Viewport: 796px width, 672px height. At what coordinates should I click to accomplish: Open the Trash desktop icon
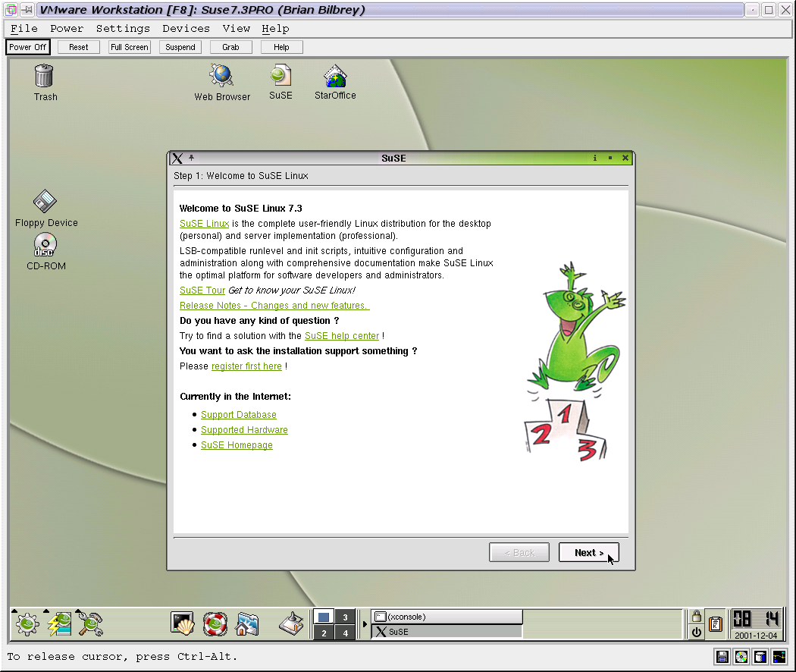click(45, 77)
